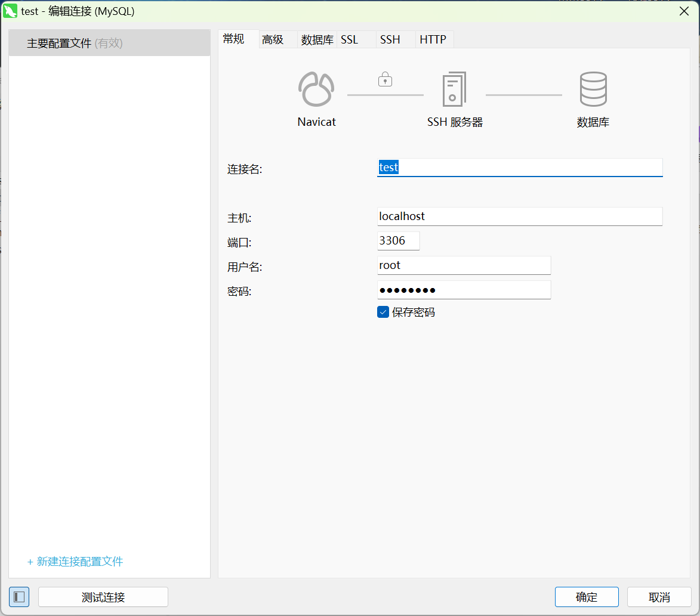Click the SSH server icon in diagram
This screenshot has width=700, height=616.
(x=454, y=89)
